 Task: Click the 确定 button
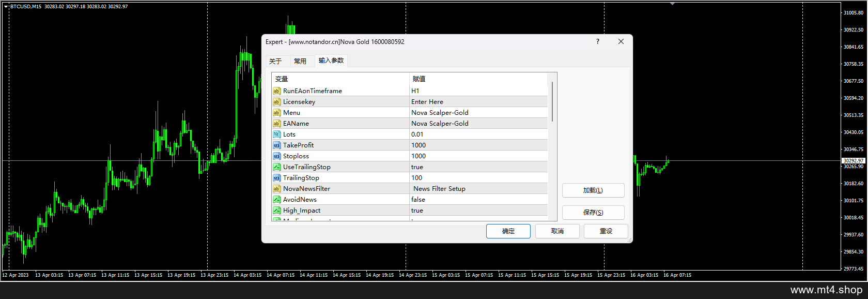(x=508, y=231)
